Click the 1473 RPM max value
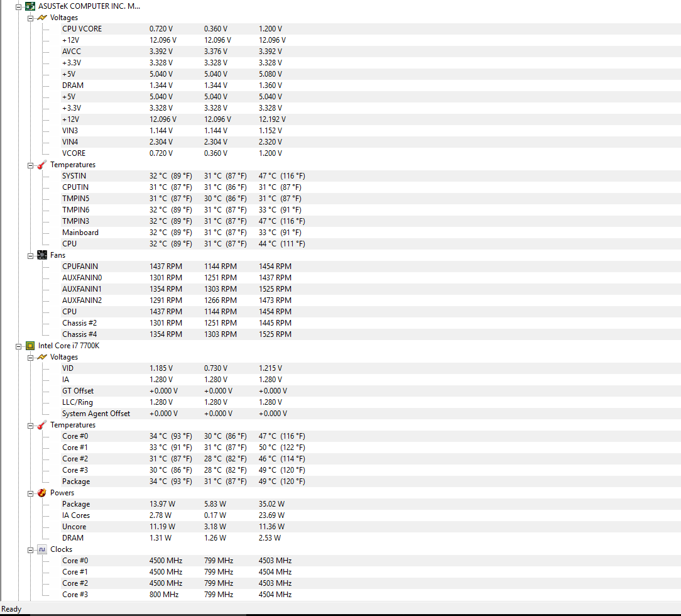 [x=275, y=300]
